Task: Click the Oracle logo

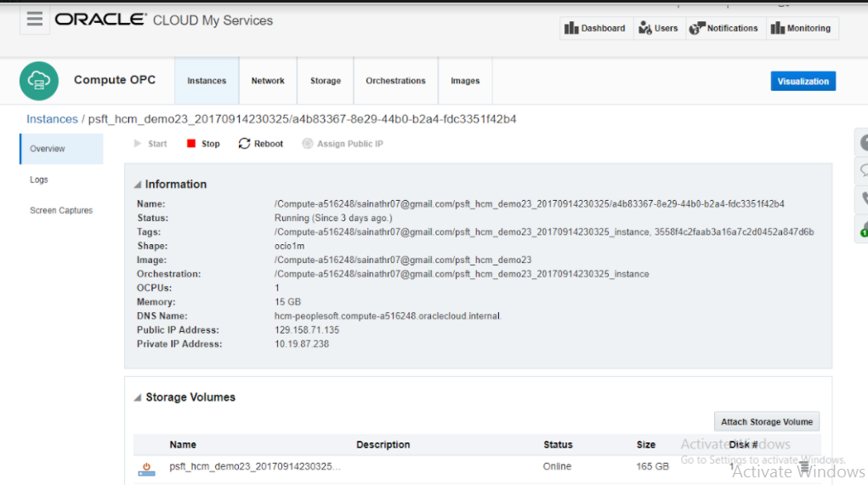Action: tap(100, 20)
